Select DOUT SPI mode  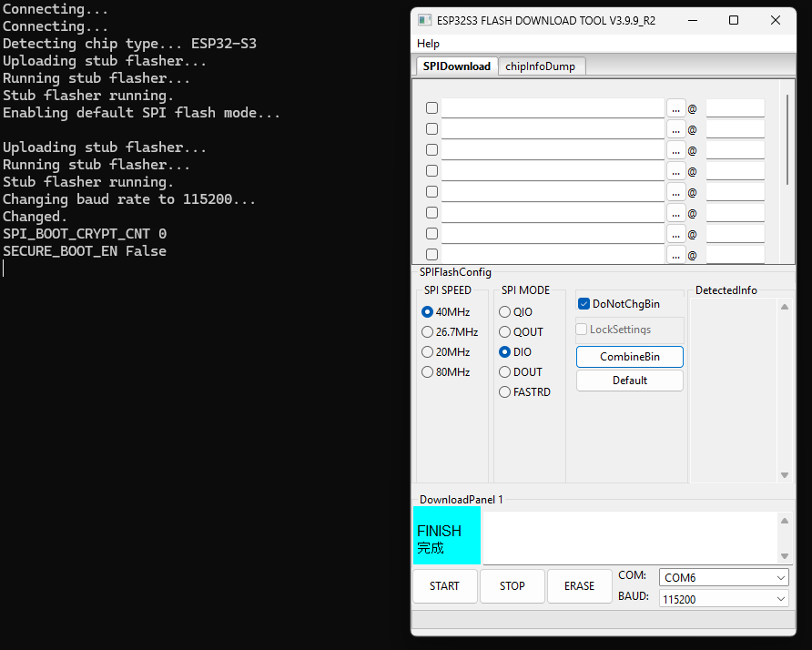(521, 371)
